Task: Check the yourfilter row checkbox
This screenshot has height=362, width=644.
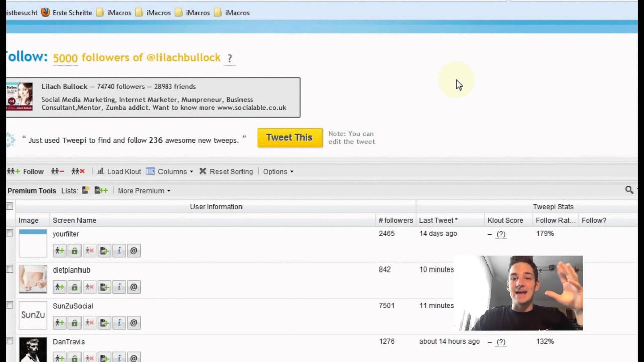Action: pyautogui.click(x=10, y=233)
